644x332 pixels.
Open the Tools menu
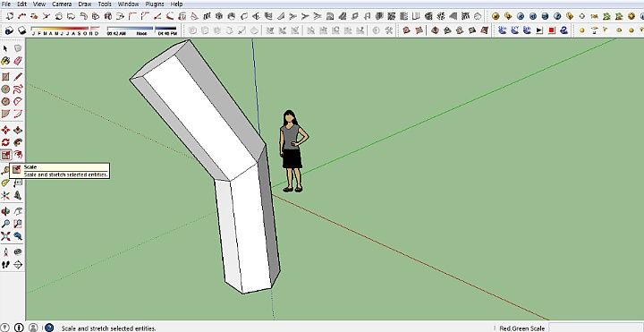105,4
